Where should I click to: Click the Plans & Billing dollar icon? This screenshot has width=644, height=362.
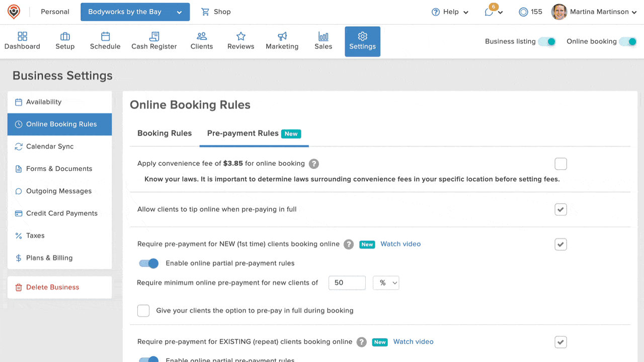point(19,258)
